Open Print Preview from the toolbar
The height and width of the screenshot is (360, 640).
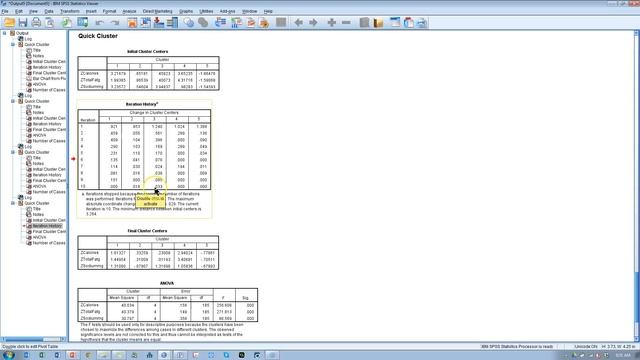(x=49, y=22)
